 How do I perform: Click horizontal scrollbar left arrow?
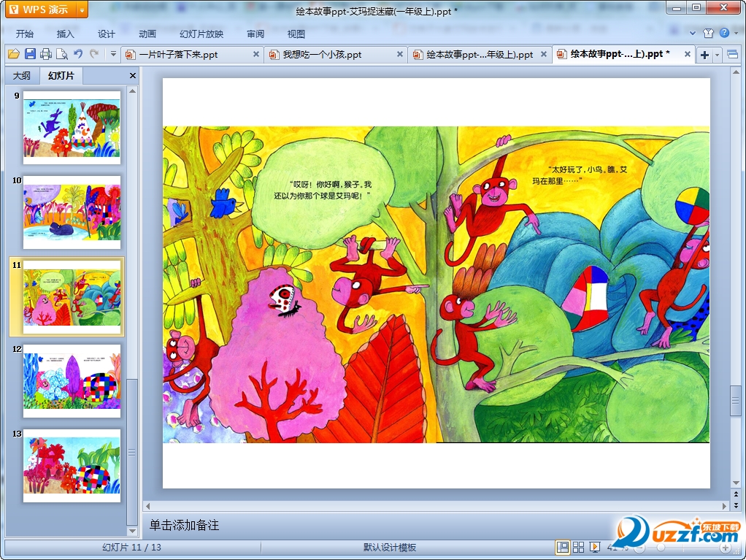pos(148,506)
